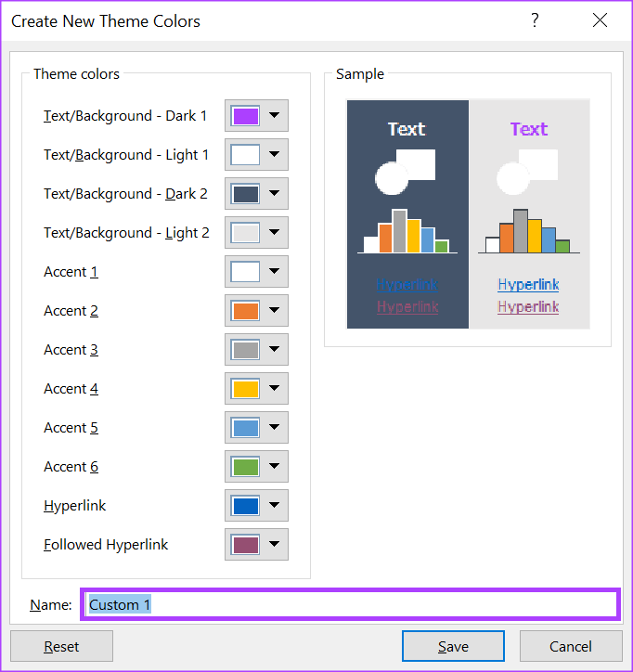Open the Text/Background Light 1 color dropdown
This screenshot has height=672, width=633.
click(274, 155)
